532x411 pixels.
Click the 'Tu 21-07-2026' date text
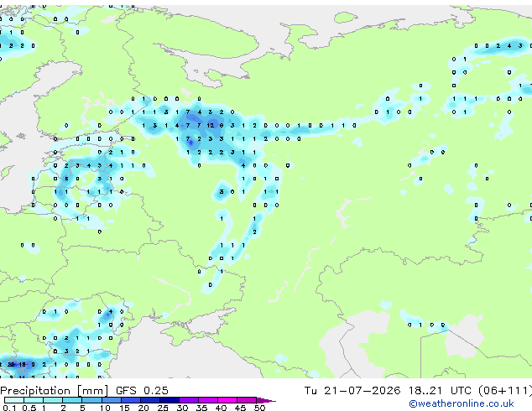[352, 390]
